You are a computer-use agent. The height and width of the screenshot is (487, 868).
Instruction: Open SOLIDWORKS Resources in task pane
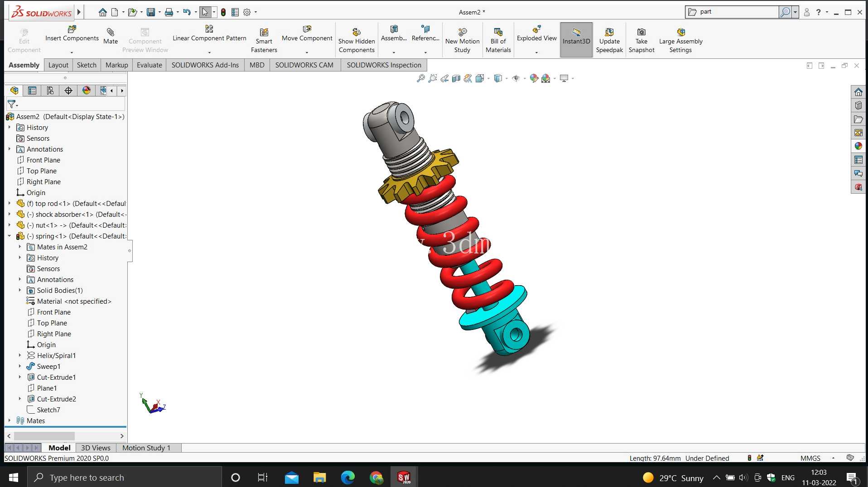tap(858, 92)
